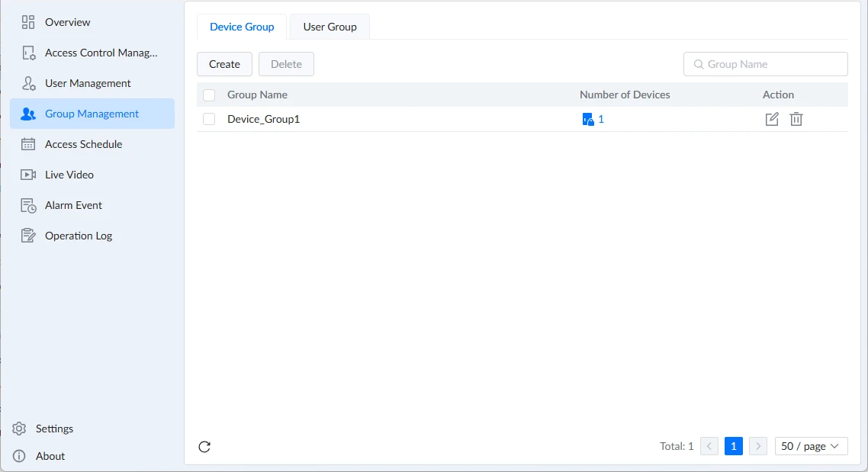This screenshot has height=472, width=868.
Task: Select the Device Group tab
Action: pos(242,27)
